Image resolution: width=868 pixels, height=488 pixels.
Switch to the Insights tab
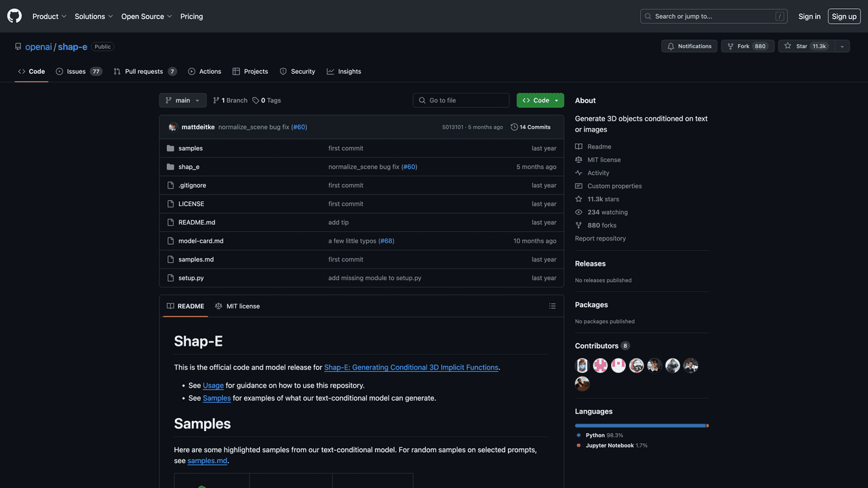click(344, 71)
